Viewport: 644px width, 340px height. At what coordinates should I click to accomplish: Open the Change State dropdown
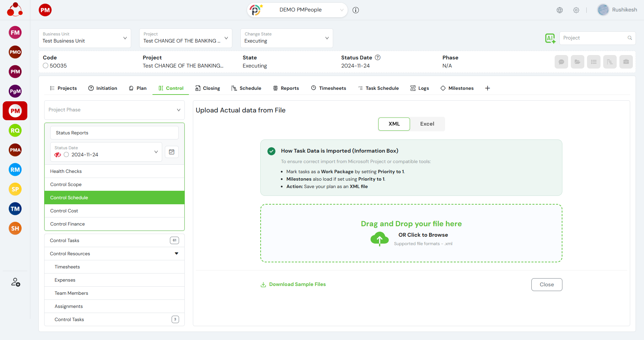(286, 38)
